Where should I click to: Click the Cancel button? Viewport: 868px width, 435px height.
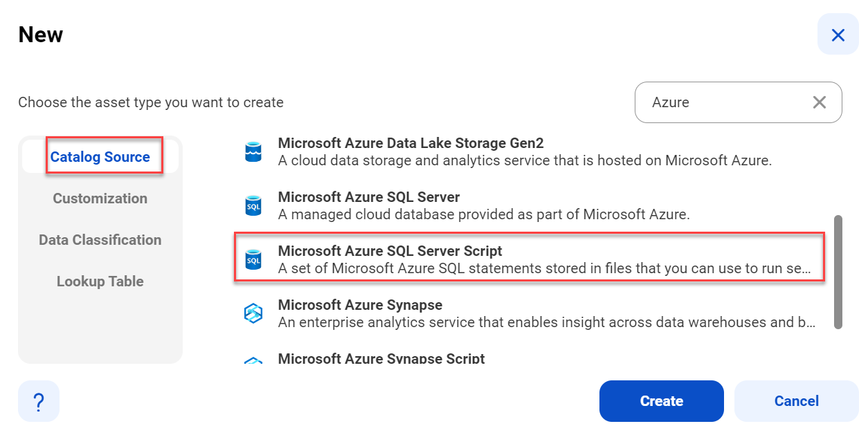[x=797, y=401]
